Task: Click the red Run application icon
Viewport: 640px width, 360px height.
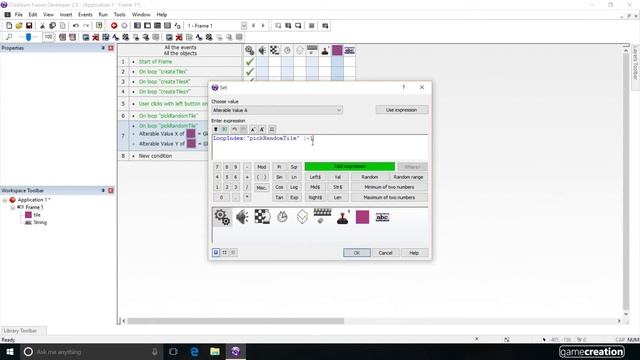Action: coord(114,25)
